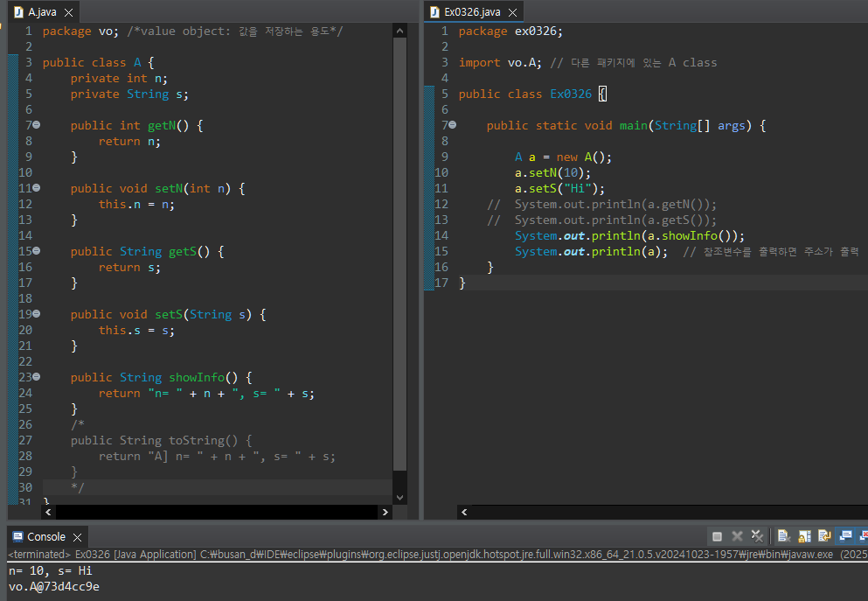Click 'this.s = s;' in A.java
The height and width of the screenshot is (601, 868).
(136, 330)
